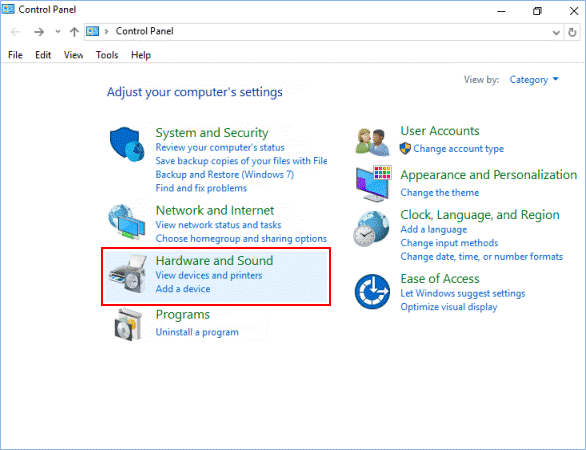Open the Clock, Language, and Region globe-clock icon
This screenshot has width=586, height=450.
click(371, 229)
